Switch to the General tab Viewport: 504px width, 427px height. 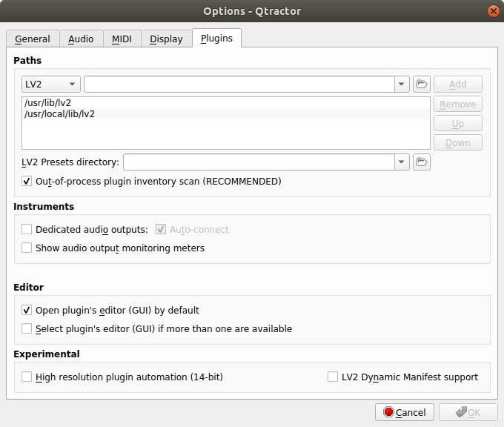click(33, 39)
